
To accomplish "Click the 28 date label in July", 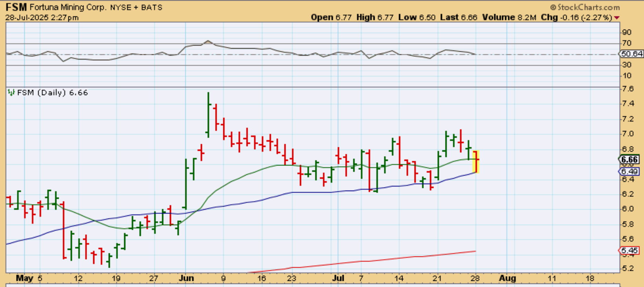I will click(x=475, y=278).
